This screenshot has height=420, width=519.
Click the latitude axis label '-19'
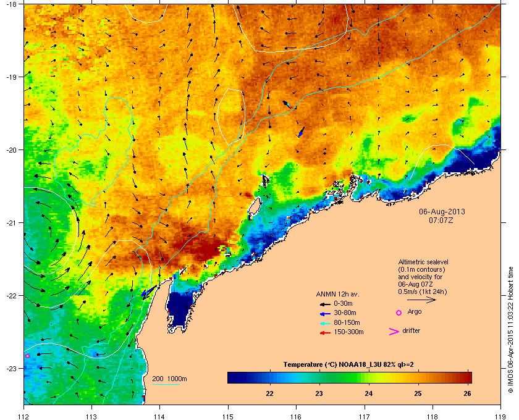point(11,77)
